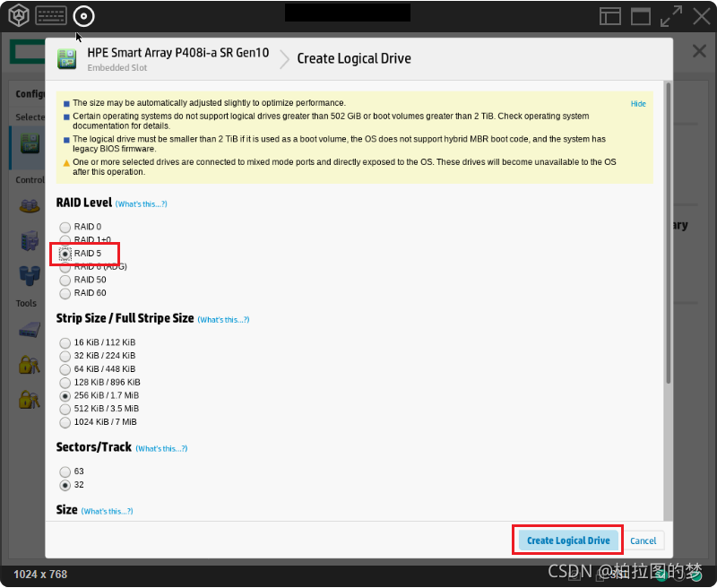This screenshot has width=717, height=588.
Task: Cancel the logical drive creation
Action: [643, 540]
